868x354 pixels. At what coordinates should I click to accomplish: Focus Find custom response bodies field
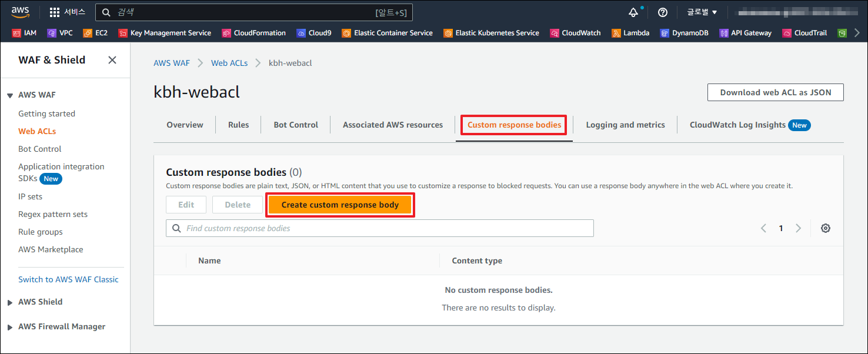pos(380,228)
